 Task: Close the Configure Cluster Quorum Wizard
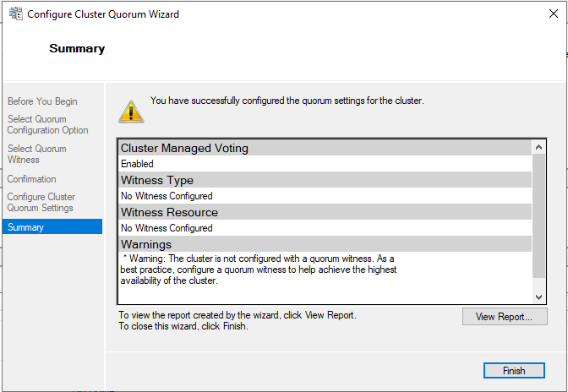[x=553, y=14]
